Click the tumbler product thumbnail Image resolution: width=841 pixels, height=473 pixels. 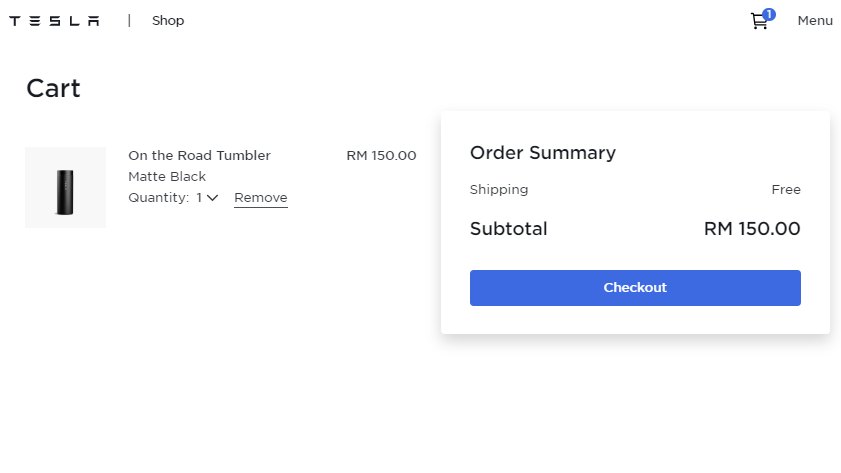(65, 188)
